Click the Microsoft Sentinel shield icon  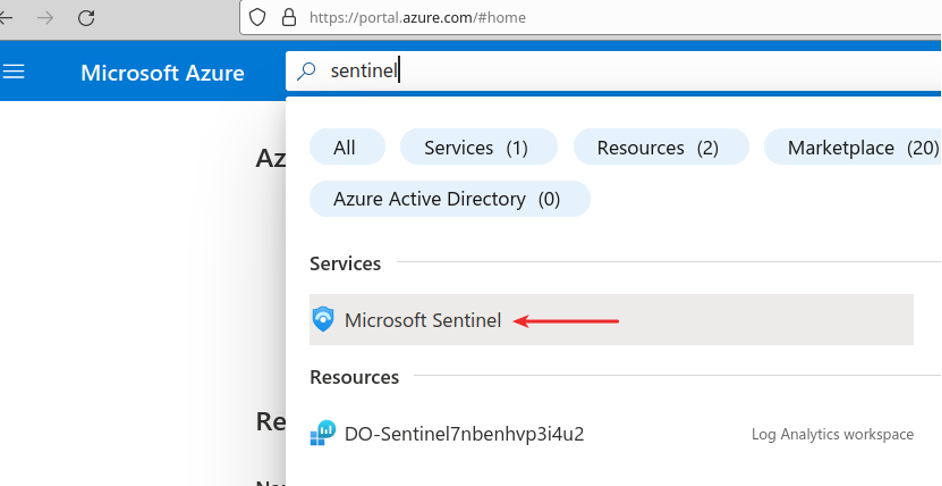pyautogui.click(x=323, y=320)
